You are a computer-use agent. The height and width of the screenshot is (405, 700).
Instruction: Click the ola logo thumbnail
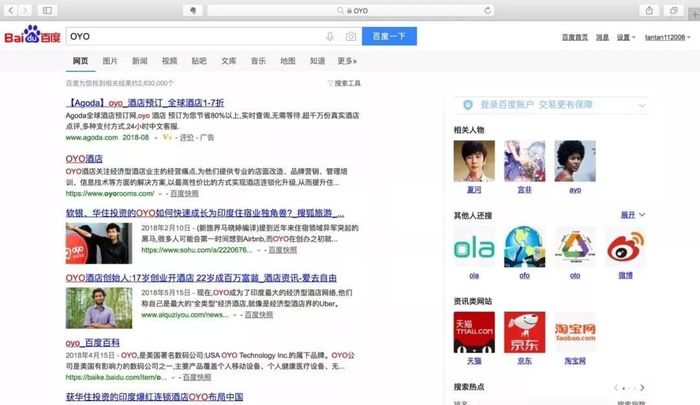pos(474,247)
